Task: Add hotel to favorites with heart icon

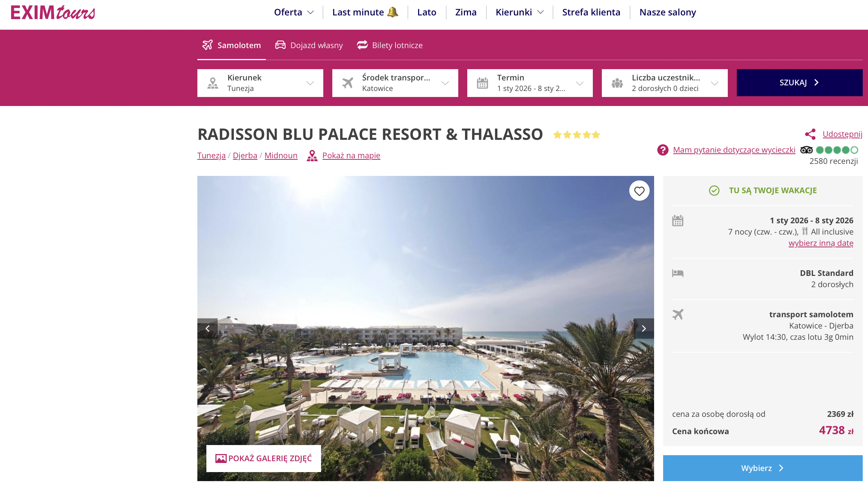Action: coord(639,191)
